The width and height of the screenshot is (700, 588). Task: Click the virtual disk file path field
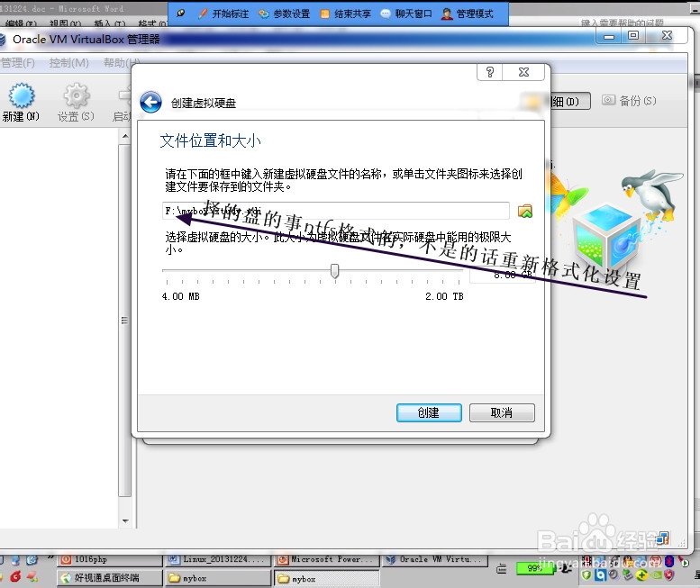336,211
